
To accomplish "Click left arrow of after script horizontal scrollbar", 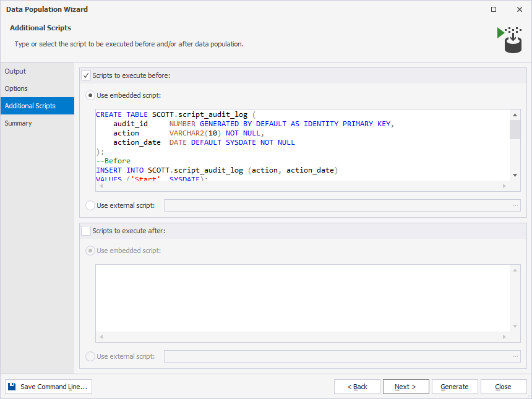I will (101, 337).
